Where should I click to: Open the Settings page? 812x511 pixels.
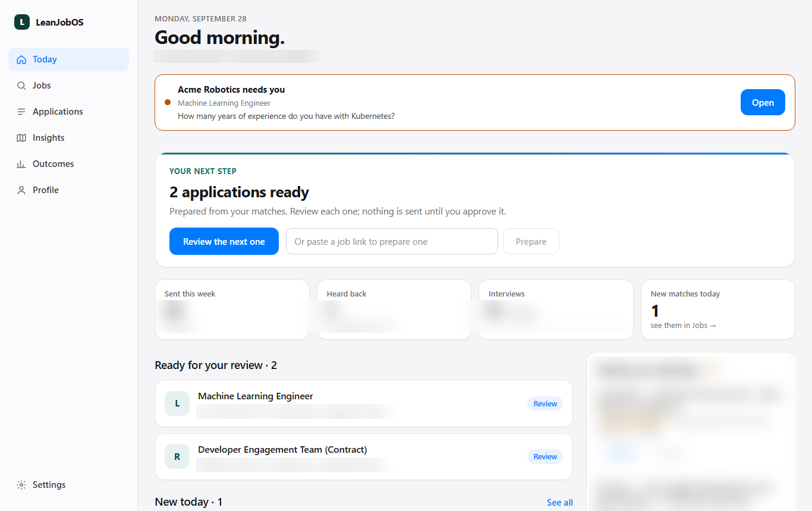click(x=68, y=485)
